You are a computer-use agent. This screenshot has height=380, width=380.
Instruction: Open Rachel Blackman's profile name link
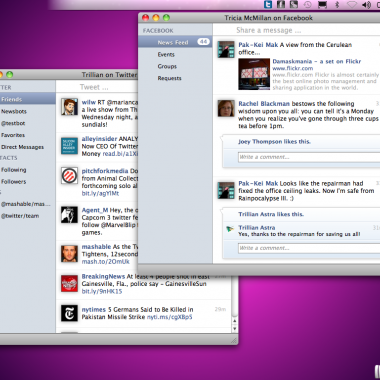tap(264, 104)
